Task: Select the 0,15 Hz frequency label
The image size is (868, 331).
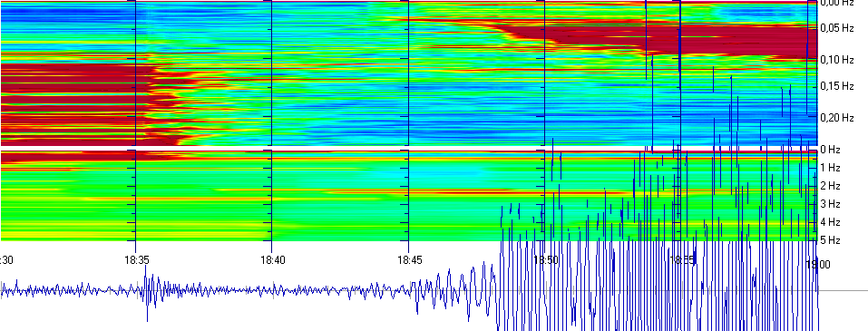Action: click(837, 86)
